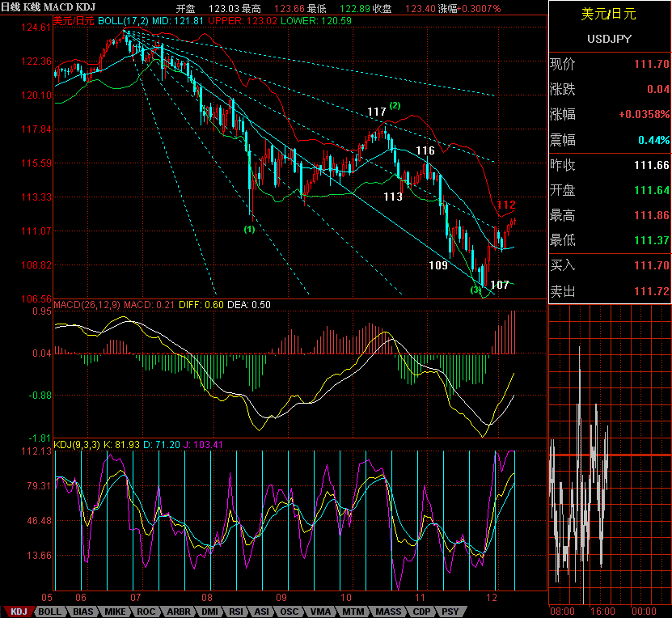
Task: Open the MIKE indicator tab
Action: pyautogui.click(x=115, y=612)
